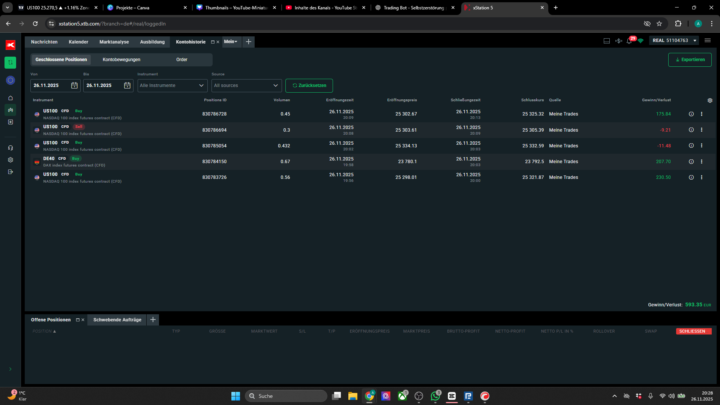Open the headset support icon in sidebar

point(10,148)
